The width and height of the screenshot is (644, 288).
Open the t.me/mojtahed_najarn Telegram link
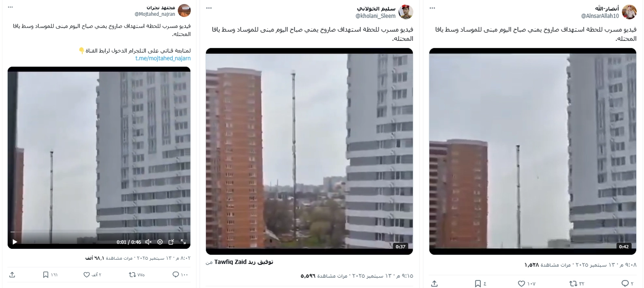[x=163, y=58]
